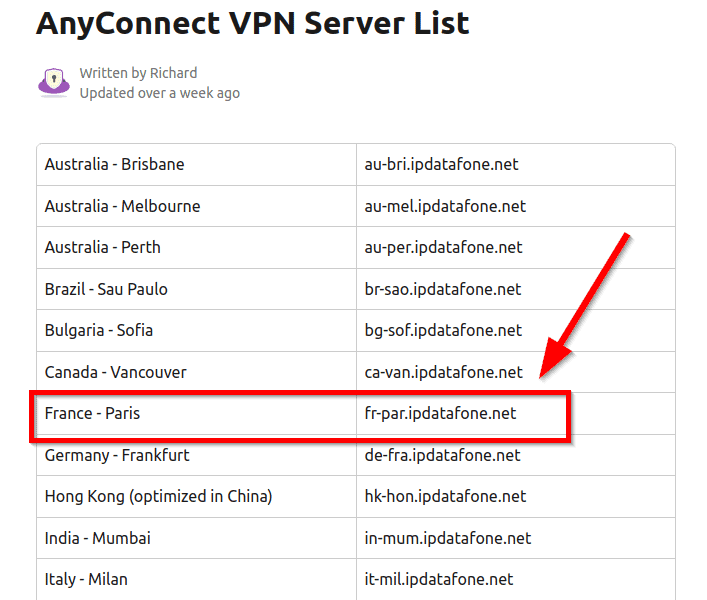Click the it-mil.ipdatafone.net hostname
Viewport: 707px width, 600px height.
tap(439, 579)
